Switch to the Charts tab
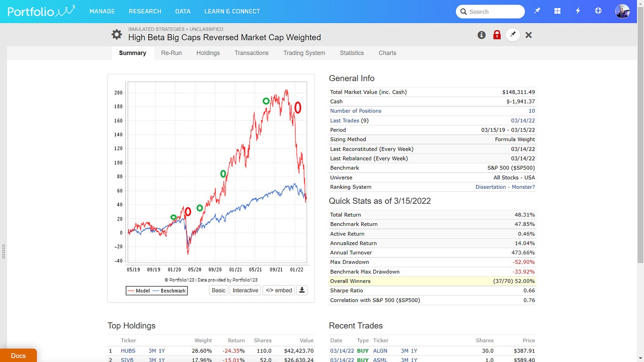644x362 pixels. [x=387, y=53]
